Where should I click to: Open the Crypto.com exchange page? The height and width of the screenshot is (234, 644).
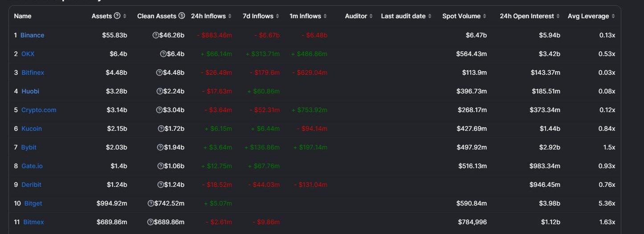point(39,110)
